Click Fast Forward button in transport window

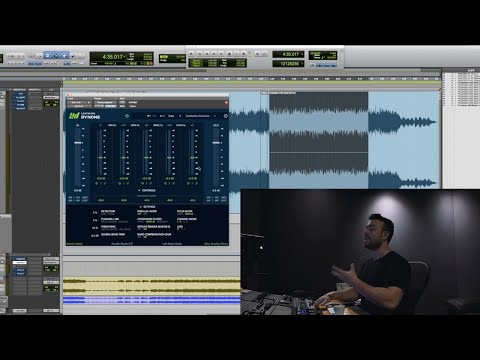point(214,53)
